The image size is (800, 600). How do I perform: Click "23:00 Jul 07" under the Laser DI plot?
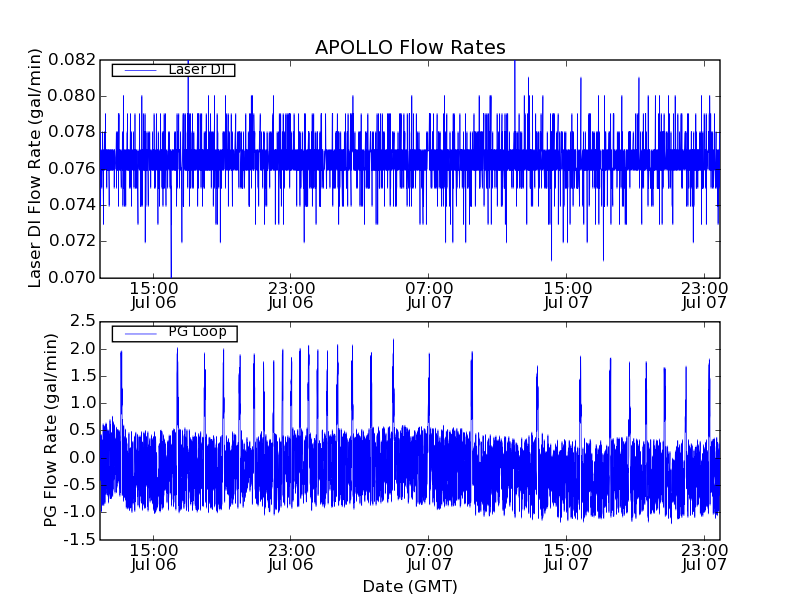[x=704, y=295]
